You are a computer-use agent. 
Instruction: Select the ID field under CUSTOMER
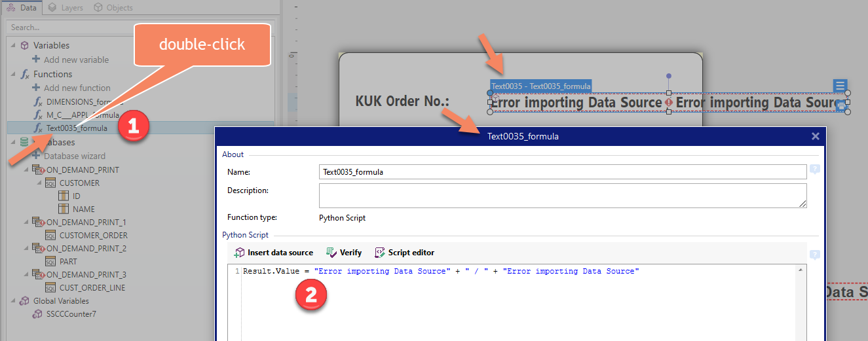76,196
